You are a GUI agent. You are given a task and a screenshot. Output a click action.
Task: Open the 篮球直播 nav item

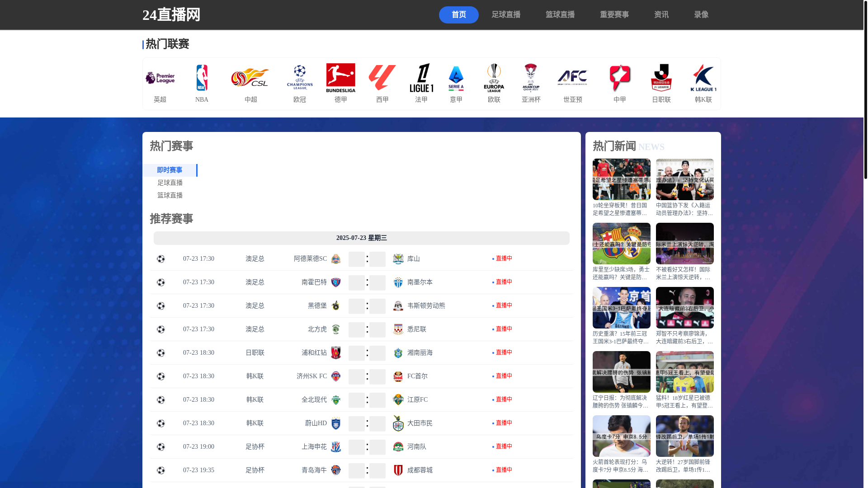[560, 15]
